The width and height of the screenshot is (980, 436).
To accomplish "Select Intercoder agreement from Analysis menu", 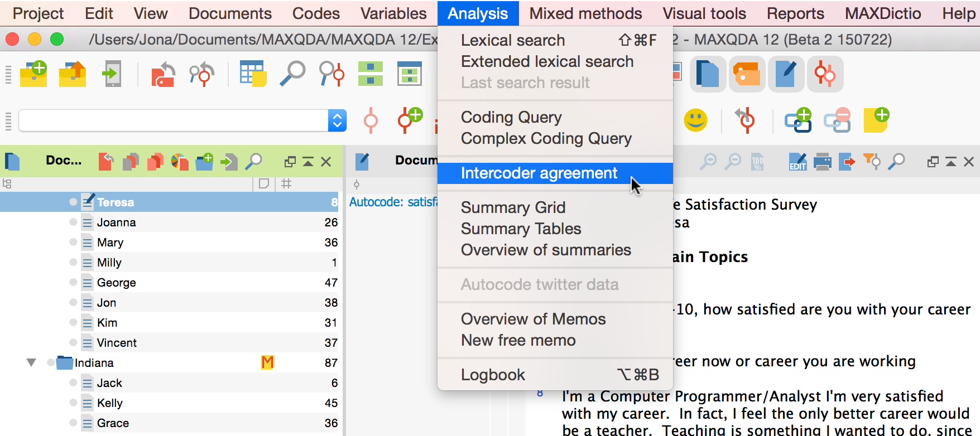I will pyautogui.click(x=539, y=173).
